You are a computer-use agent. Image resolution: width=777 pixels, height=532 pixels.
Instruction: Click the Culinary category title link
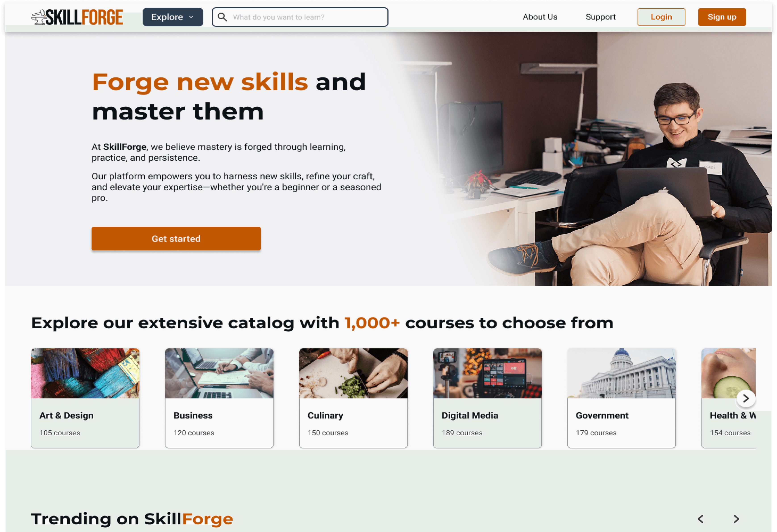point(325,415)
